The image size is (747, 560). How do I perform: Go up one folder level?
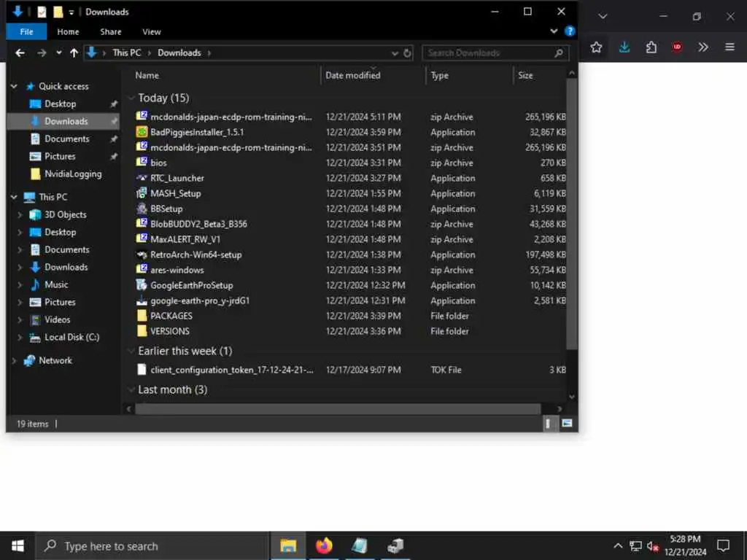click(74, 52)
